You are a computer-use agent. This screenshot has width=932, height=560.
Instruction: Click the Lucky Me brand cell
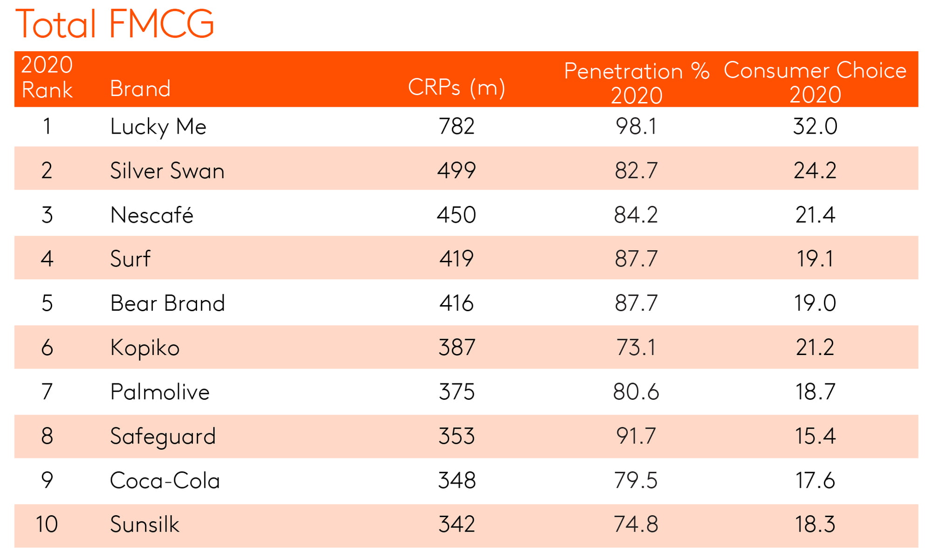[x=158, y=127]
